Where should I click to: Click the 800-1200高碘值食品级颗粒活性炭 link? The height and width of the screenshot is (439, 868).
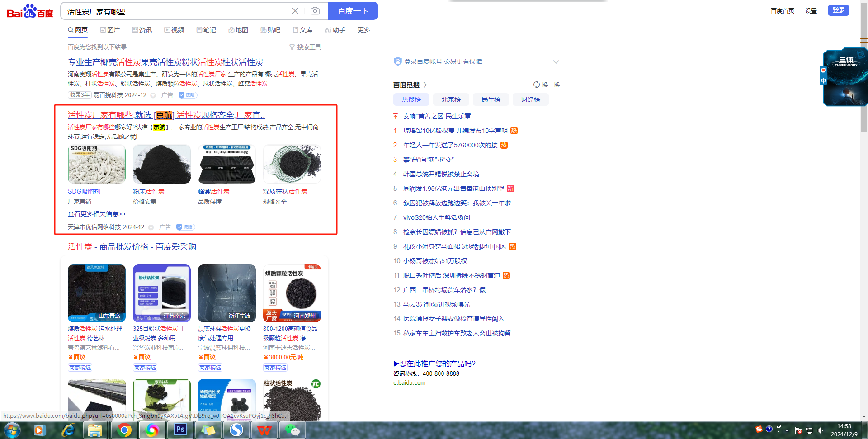(x=290, y=333)
